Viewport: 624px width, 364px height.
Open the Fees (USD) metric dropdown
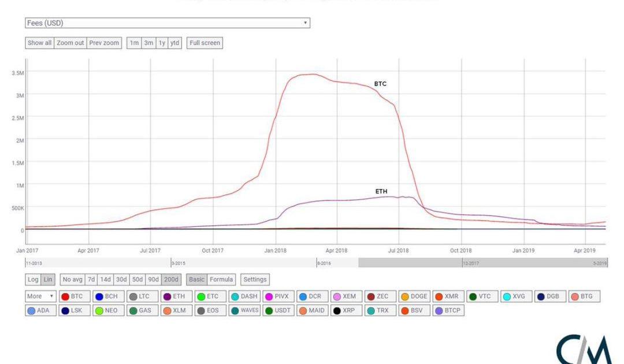click(168, 23)
